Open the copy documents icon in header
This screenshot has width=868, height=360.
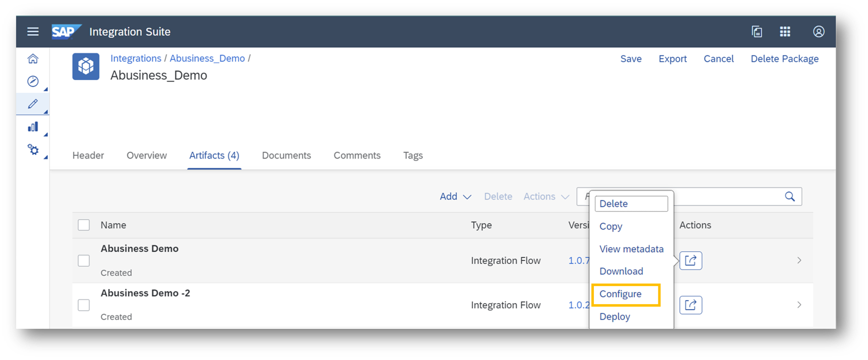pos(757,32)
